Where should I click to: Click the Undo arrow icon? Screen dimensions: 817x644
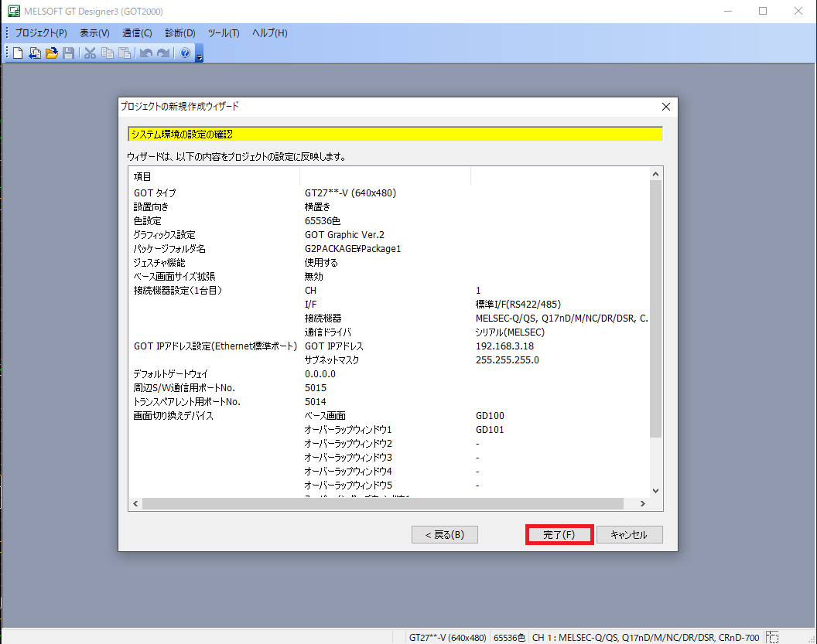145,53
